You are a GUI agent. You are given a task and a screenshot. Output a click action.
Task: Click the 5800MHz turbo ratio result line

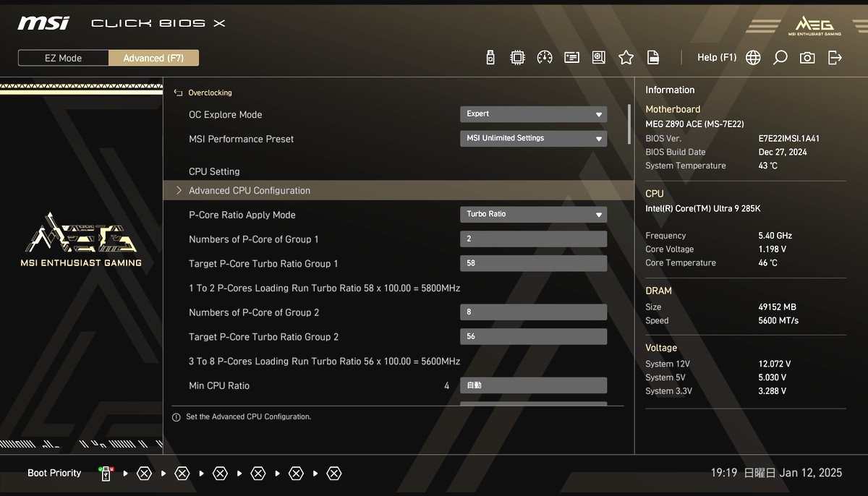point(325,288)
